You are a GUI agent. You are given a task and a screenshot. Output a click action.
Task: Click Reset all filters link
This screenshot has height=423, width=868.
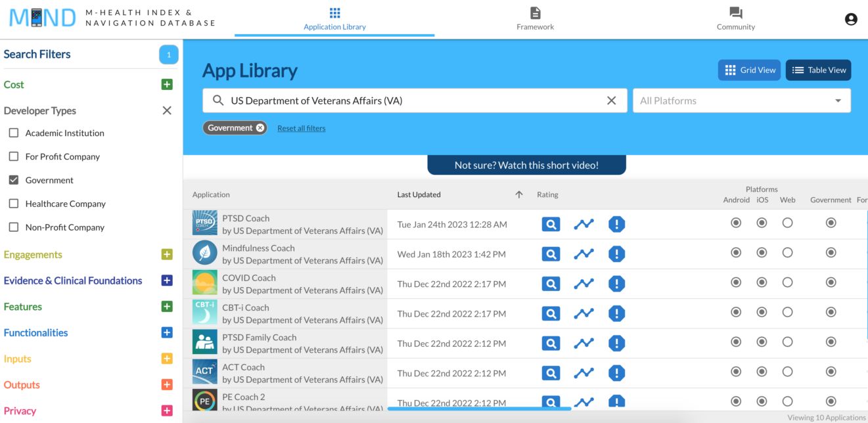[301, 128]
